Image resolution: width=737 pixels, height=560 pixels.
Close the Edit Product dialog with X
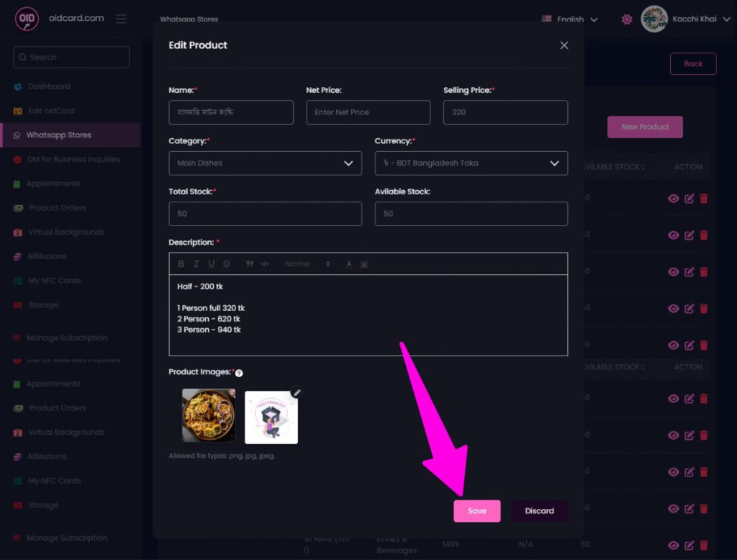(564, 45)
